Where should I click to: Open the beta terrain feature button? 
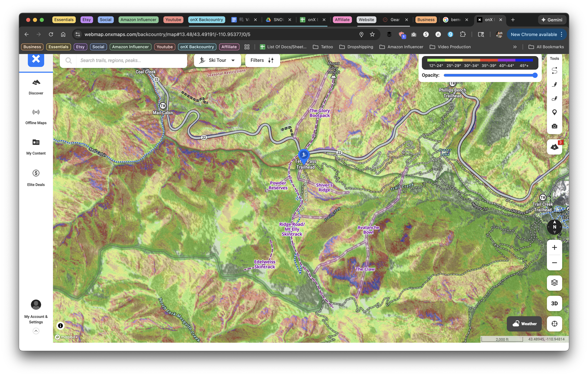point(554,147)
